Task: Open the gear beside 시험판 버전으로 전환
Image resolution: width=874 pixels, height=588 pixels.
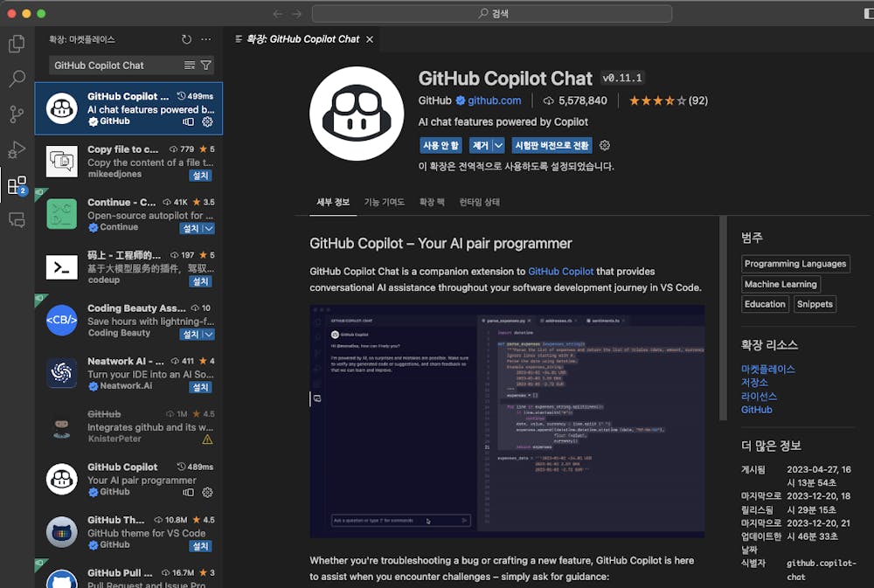Action: (604, 145)
